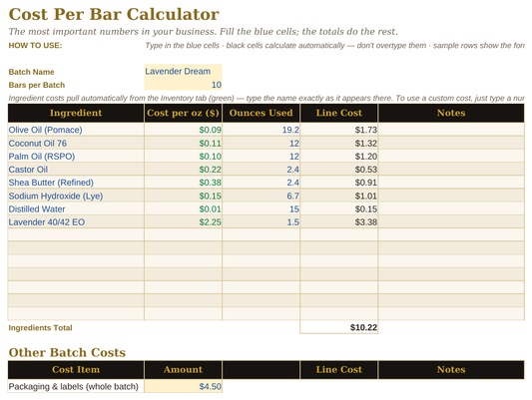Click the Castor Oil ingredient name

28,170
